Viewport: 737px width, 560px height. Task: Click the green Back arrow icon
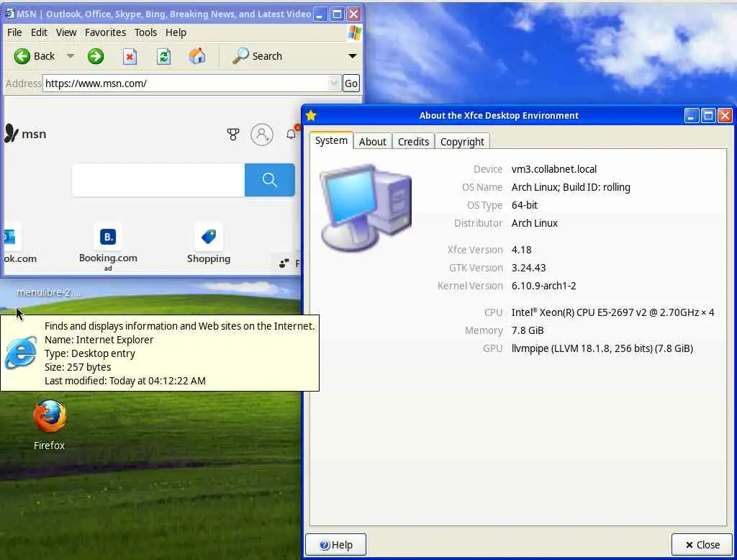coord(22,56)
